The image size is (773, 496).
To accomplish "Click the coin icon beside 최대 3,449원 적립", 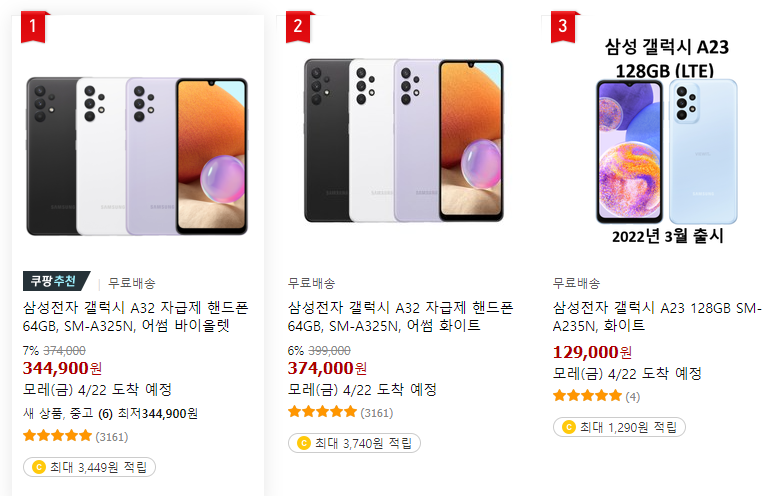I will pos(38,467).
